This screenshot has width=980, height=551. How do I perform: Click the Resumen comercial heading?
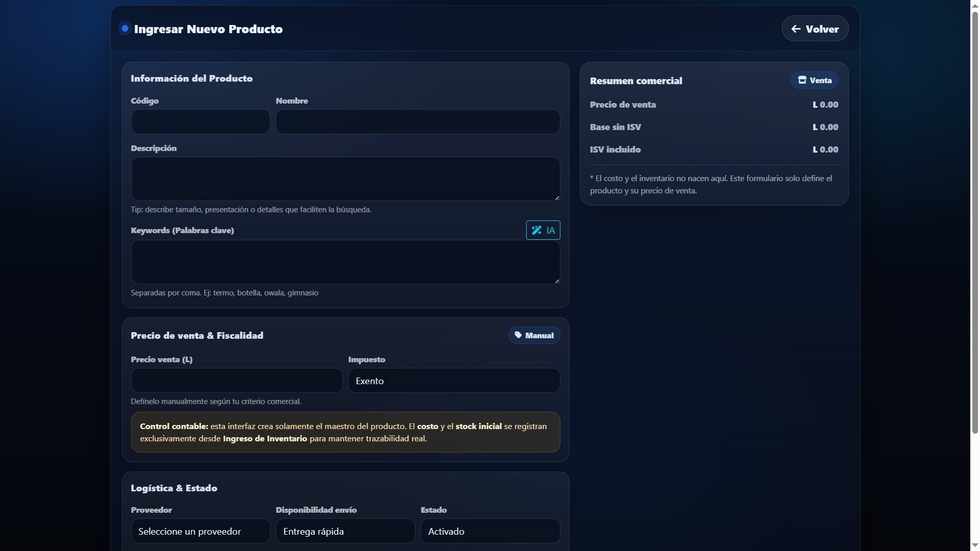pos(635,81)
